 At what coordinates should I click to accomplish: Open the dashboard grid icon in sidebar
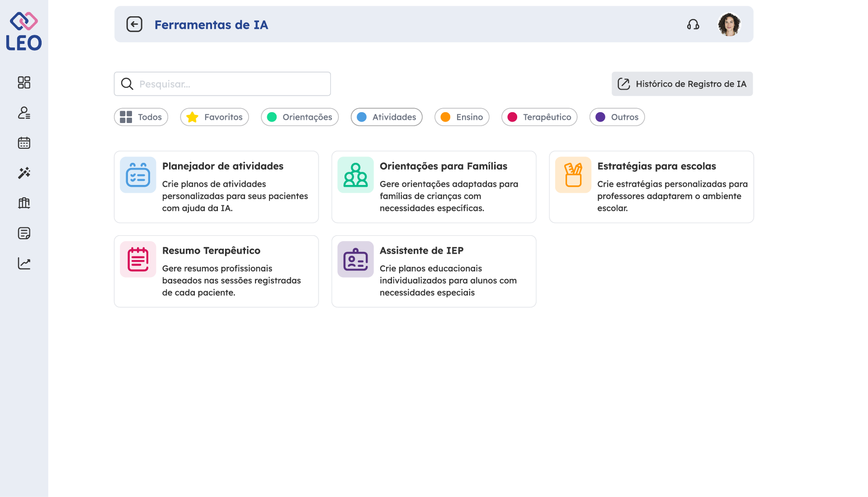tap(24, 82)
